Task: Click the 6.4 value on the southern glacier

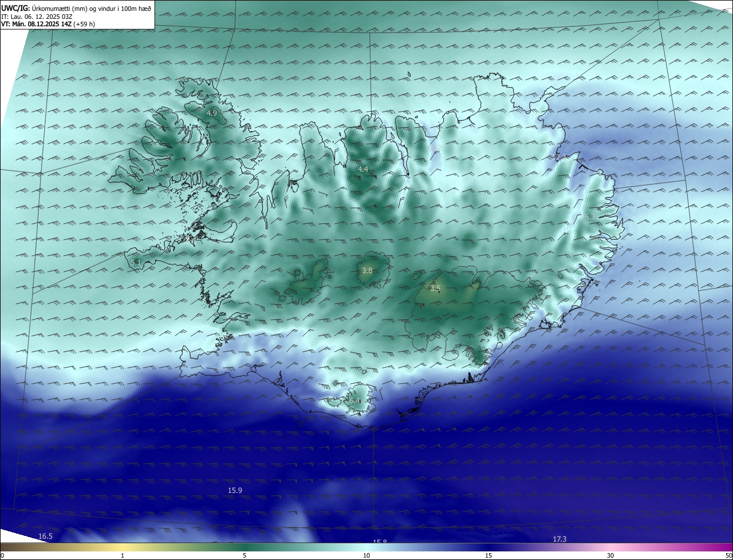Action: pyautogui.click(x=356, y=401)
